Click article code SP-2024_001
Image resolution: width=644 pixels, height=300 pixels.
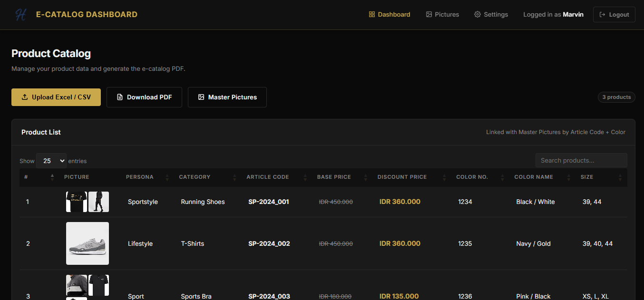coord(269,202)
